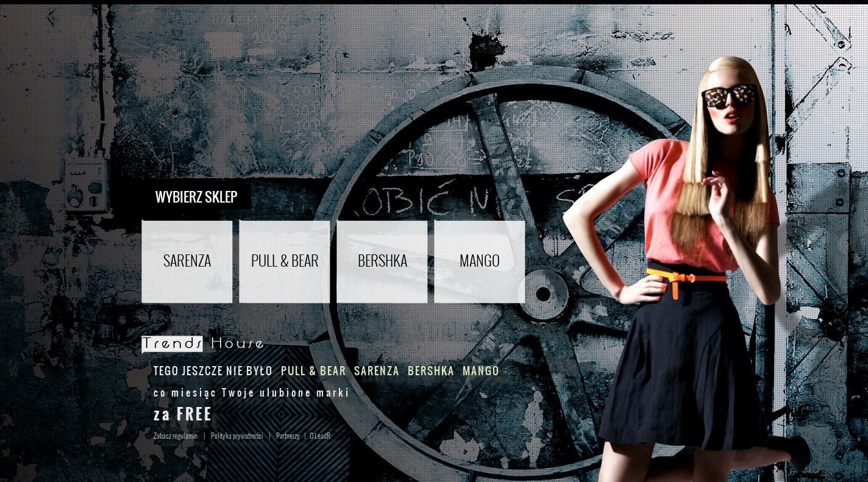Choose the PULL & BEAR store tile
Image resolution: width=868 pixels, height=482 pixels.
(285, 261)
